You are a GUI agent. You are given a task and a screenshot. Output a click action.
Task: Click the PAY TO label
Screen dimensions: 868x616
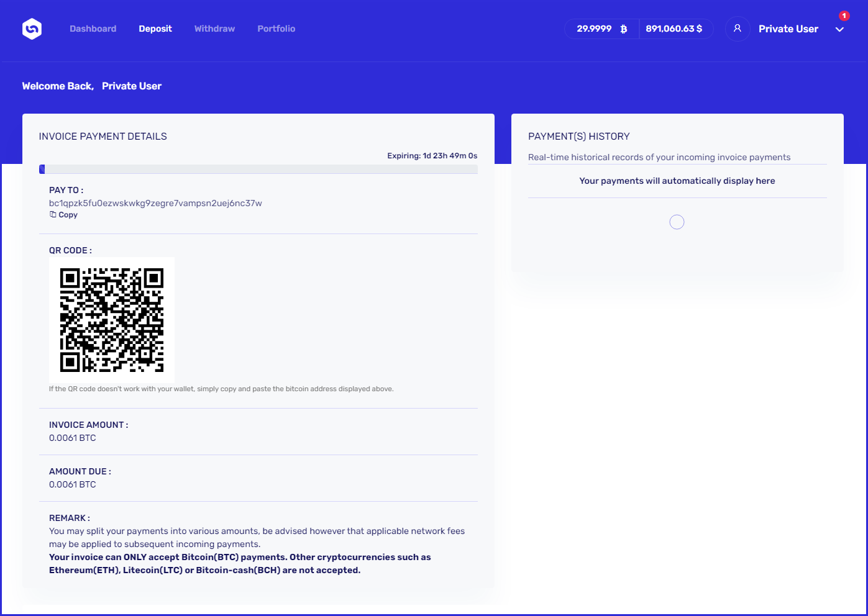pyautogui.click(x=66, y=190)
